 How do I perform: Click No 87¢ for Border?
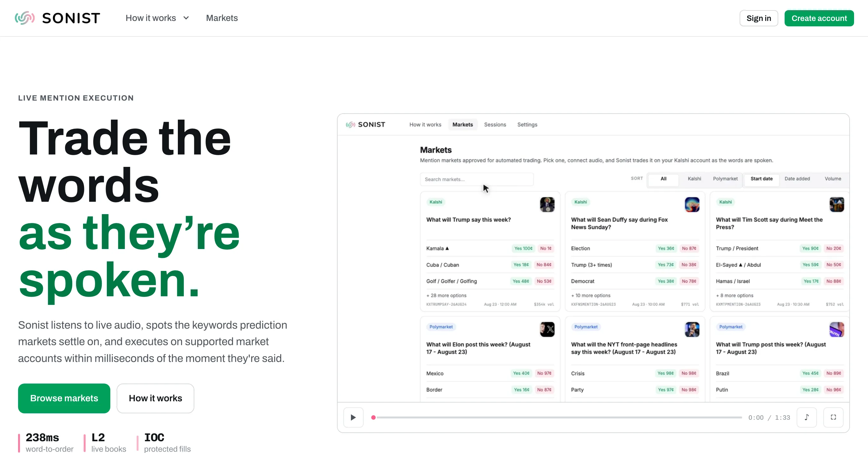click(544, 390)
